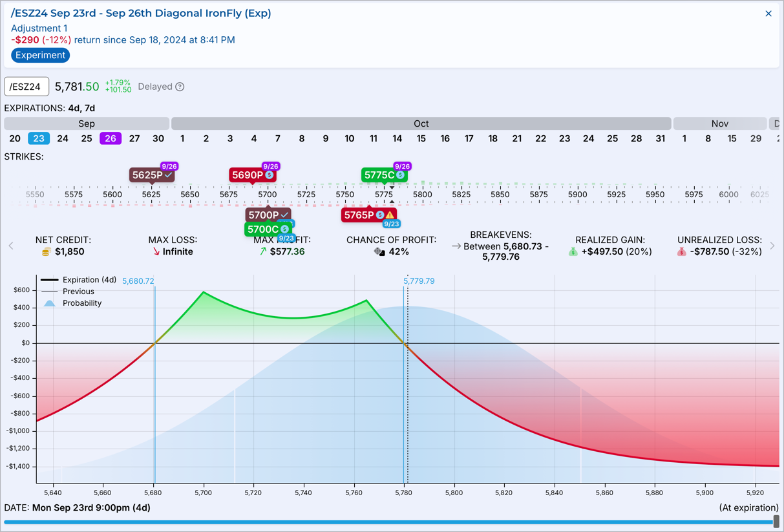Pick the Sep 27 date

coord(134,138)
